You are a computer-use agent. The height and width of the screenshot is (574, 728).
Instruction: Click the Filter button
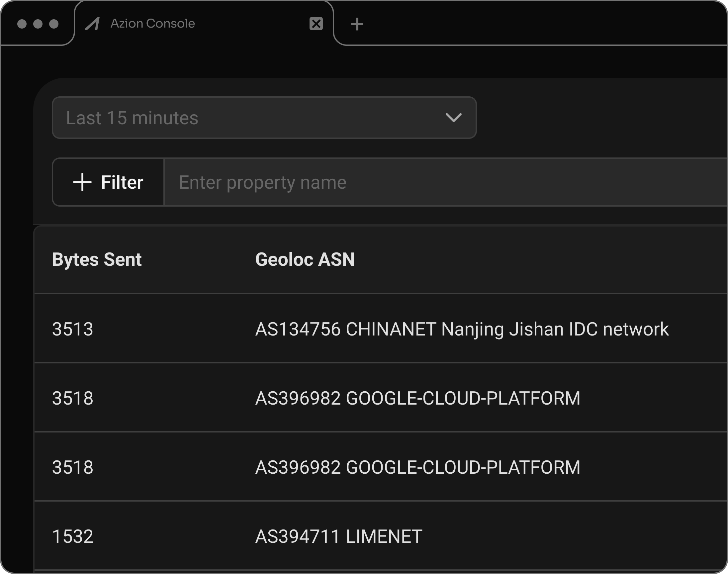click(x=108, y=182)
